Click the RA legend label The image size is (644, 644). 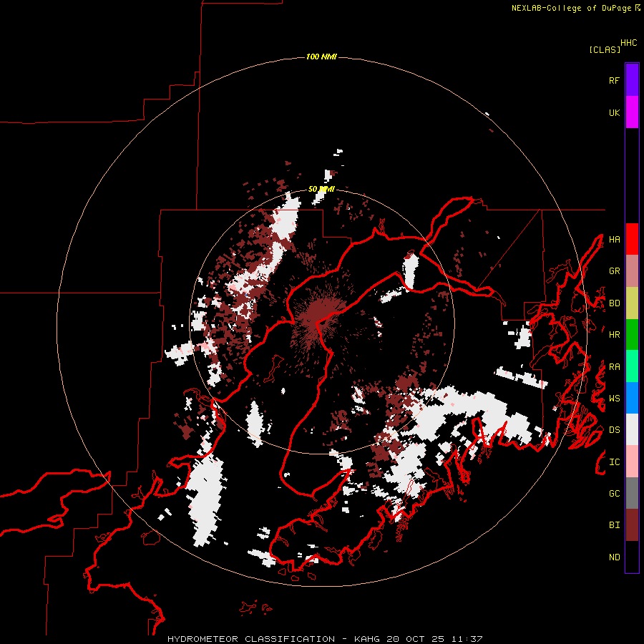[x=614, y=367]
